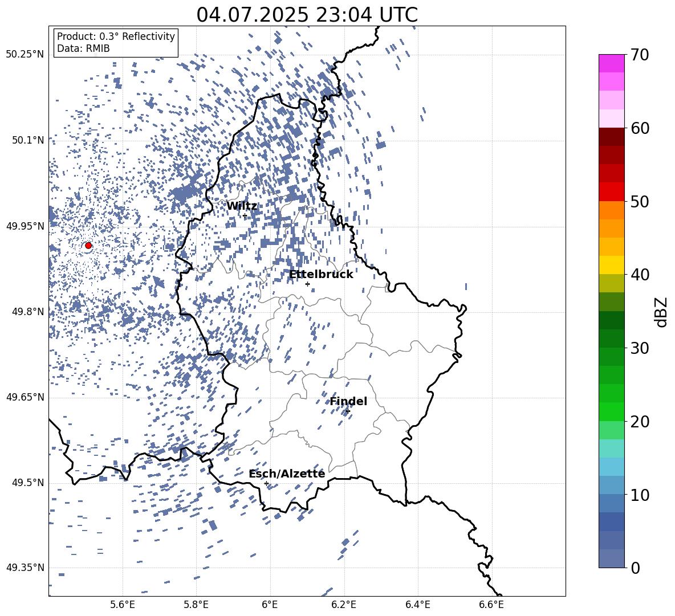
Task: Pick the bottom slate-blue colorbar segment at 0
Action: [x=612, y=558]
